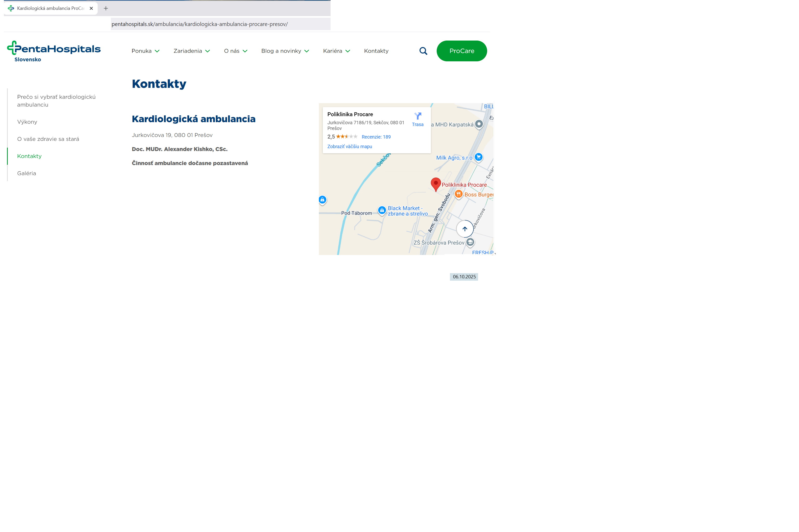Screen dimensions: 799x532
Task: Select Galéria in the left sidebar
Action: coord(27,173)
